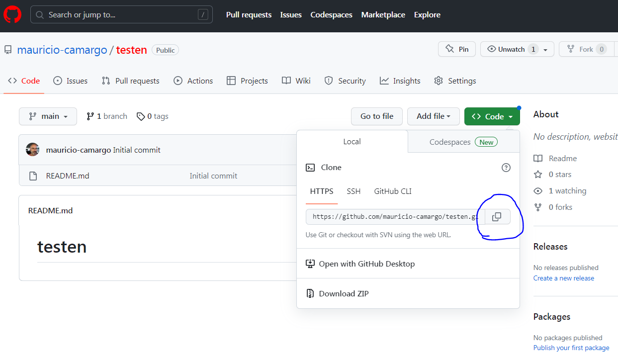The width and height of the screenshot is (618, 364).
Task: Click Create a new release link
Action: tap(564, 278)
